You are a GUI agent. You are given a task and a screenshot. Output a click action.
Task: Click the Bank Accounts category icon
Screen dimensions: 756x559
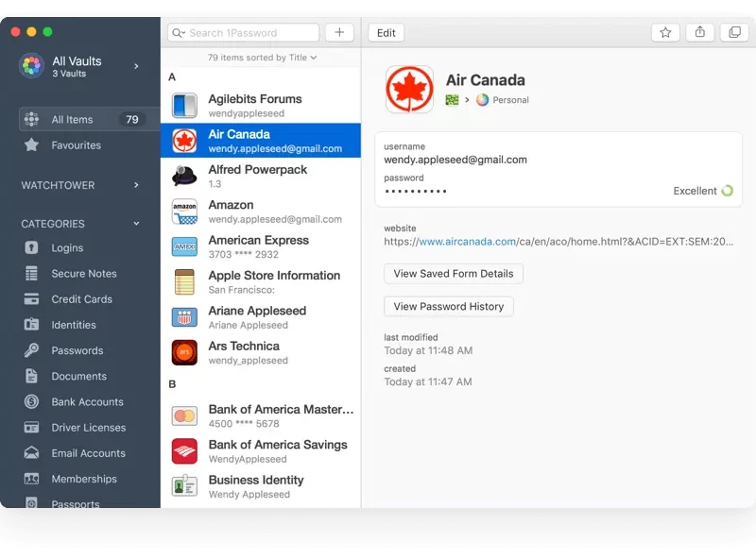(x=31, y=401)
